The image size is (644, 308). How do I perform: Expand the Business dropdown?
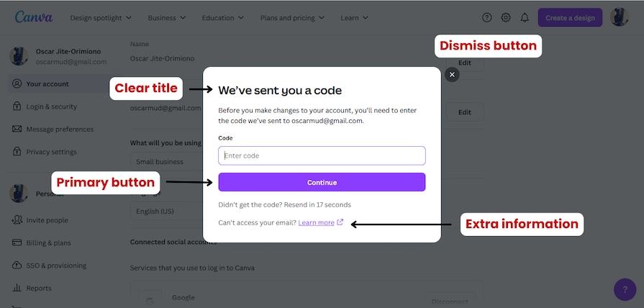(167, 17)
